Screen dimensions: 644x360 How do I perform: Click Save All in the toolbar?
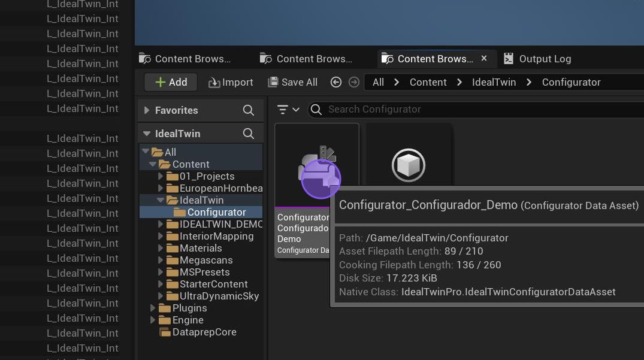coord(293,82)
